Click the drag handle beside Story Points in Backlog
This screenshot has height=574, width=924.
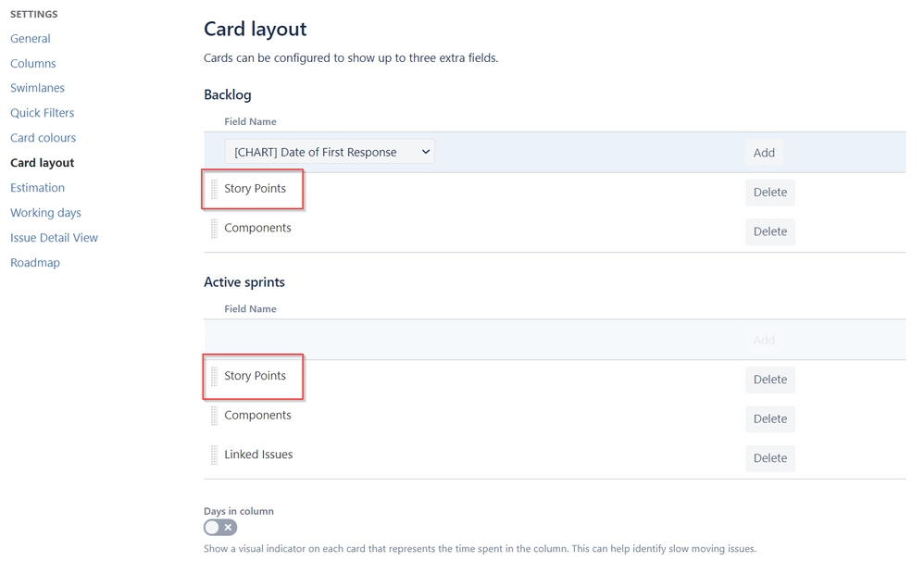click(x=214, y=188)
